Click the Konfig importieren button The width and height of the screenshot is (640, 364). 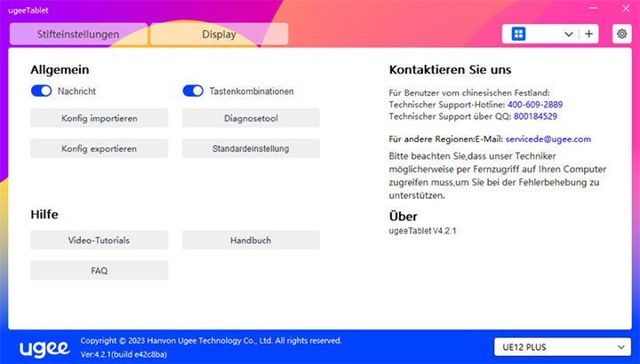[x=99, y=118]
